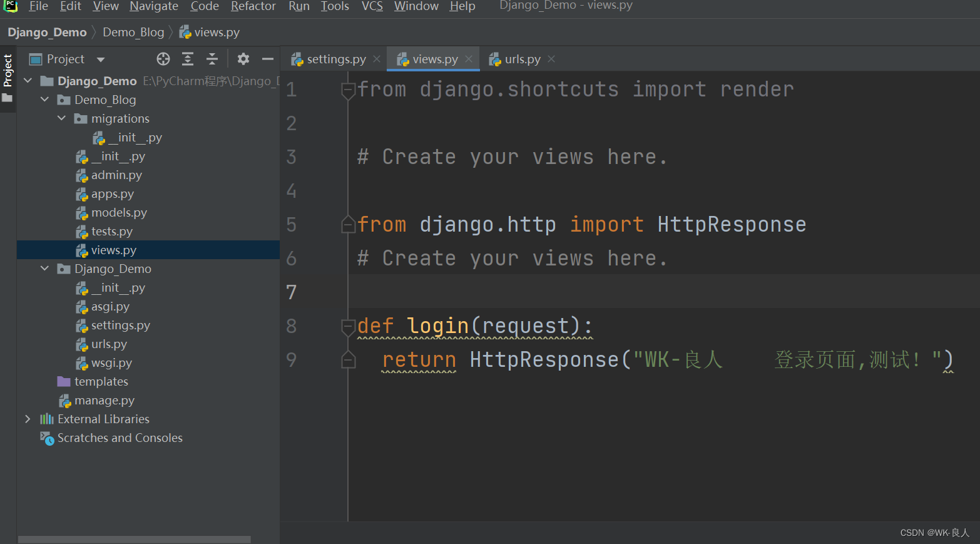Screen dimensions: 980x544
Task: Select urls.py in the project tree
Action: [x=109, y=344]
